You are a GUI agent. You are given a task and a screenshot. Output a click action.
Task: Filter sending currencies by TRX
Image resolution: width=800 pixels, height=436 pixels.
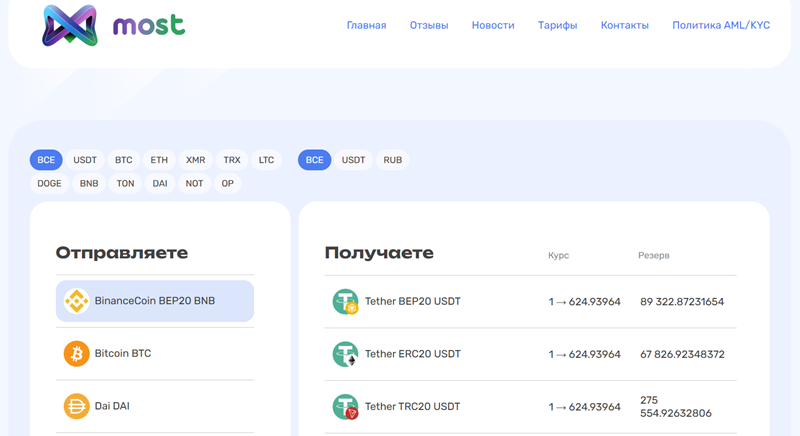232,160
